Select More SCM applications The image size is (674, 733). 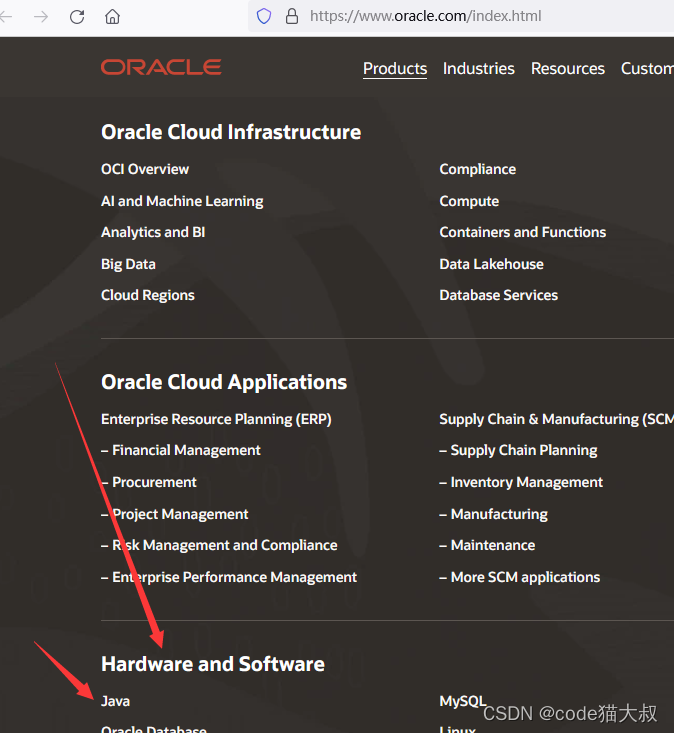point(520,577)
